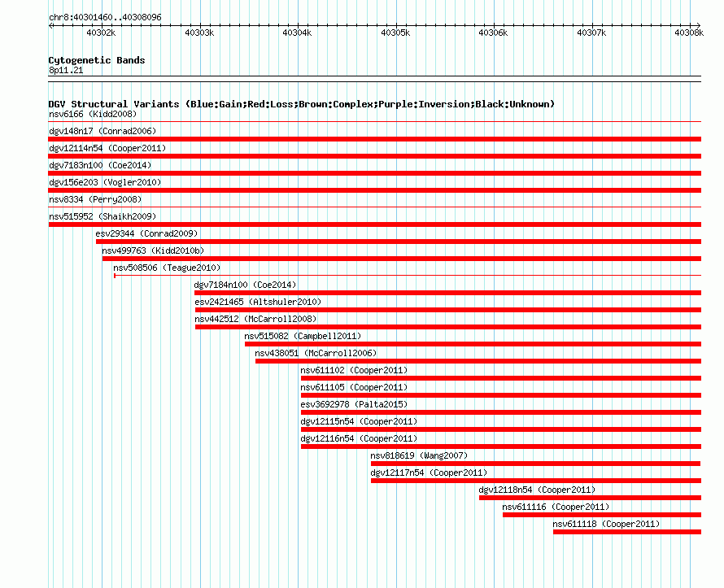Open dgv12116n54 (Cooper2011) variant label
724x588 pixels.
pyautogui.click(x=359, y=438)
